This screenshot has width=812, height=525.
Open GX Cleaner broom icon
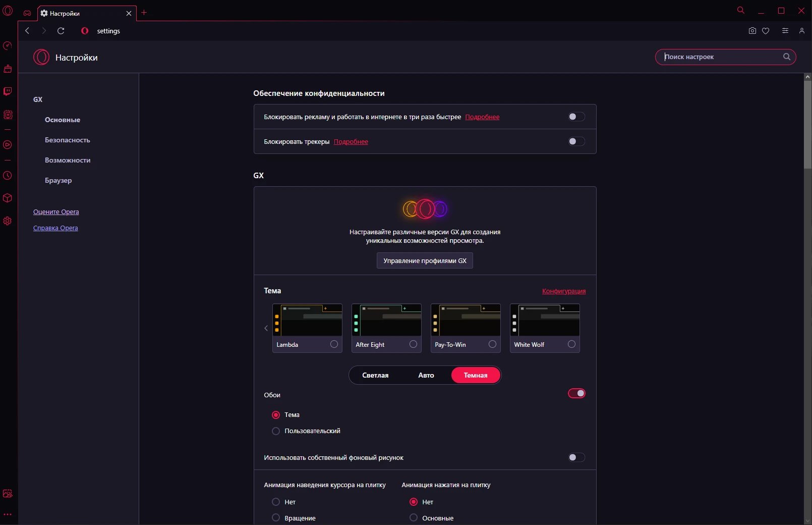[8, 69]
